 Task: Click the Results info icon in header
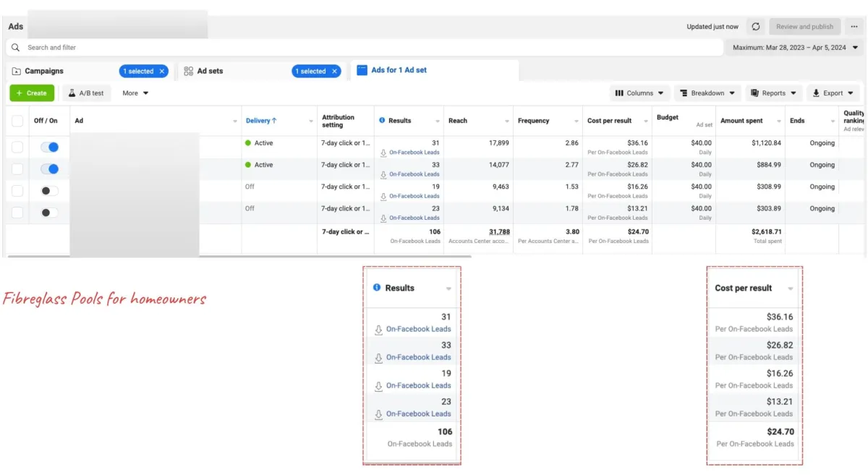382,121
